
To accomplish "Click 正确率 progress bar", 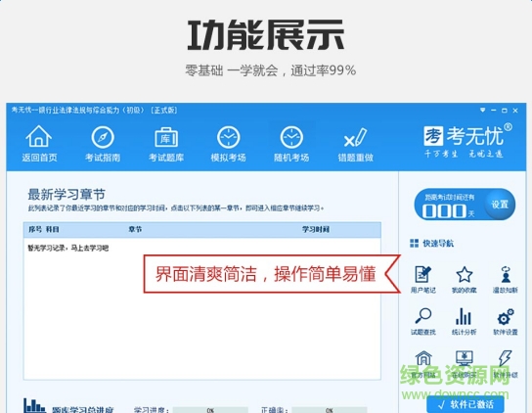I will click(330, 410).
